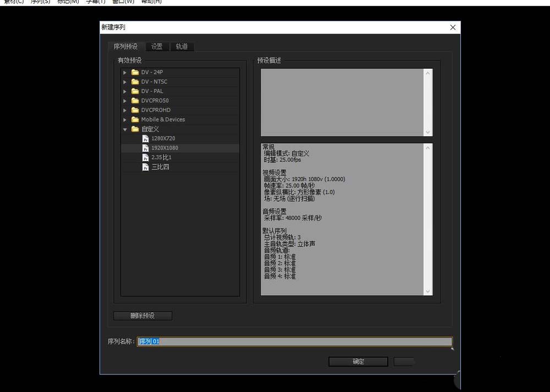This screenshot has width=550, height=392.
Task: Click the 序列名称 name input field
Action: click(x=275, y=341)
